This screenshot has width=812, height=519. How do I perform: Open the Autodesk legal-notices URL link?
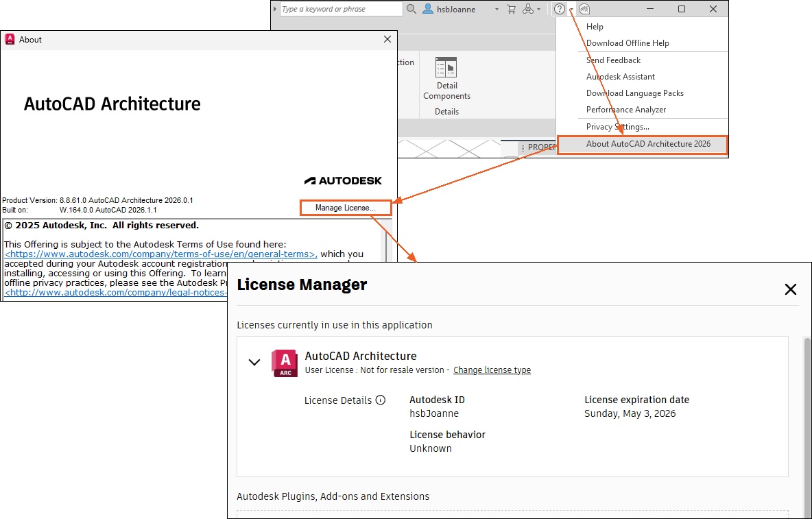(x=116, y=292)
